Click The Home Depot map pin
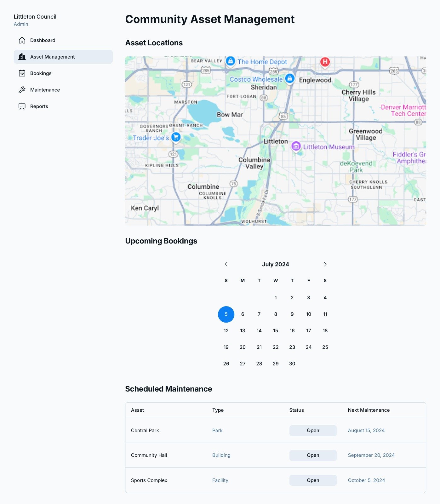This screenshot has width=440, height=504. [x=231, y=61]
